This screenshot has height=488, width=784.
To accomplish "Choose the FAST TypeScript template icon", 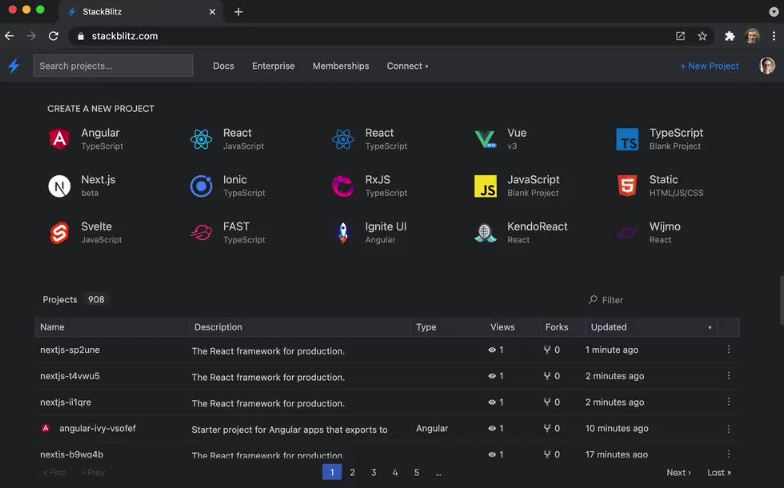I will coord(201,233).
